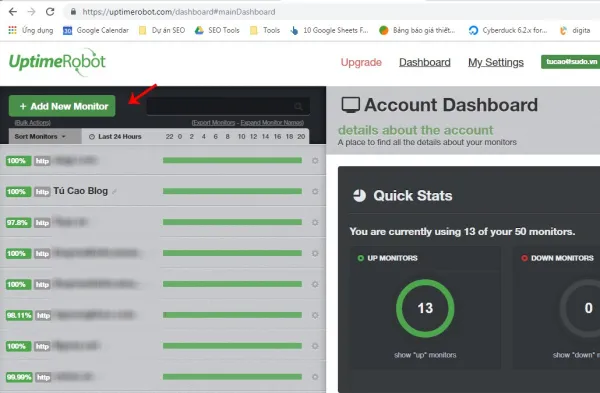The image size is (600, 393).
Task: Click the Tú Cao Blog uptime bar
Action: (x=232, y=191)
